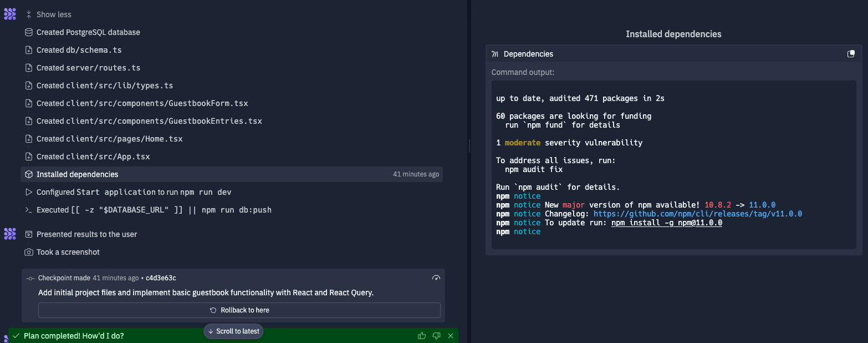The image size is (868, 343).
Task: Click file icon next to GuestbookEntries.tsx
Action: (x=29, y=121)
